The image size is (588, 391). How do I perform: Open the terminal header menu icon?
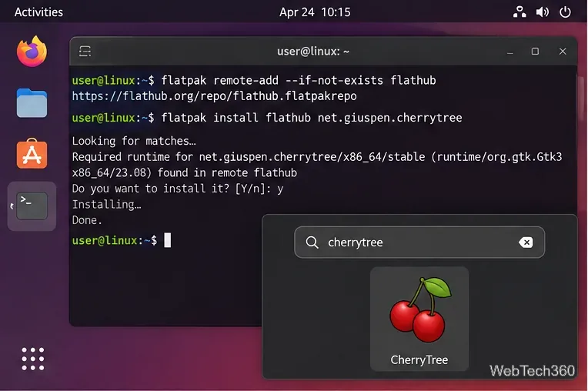[85, 52]
